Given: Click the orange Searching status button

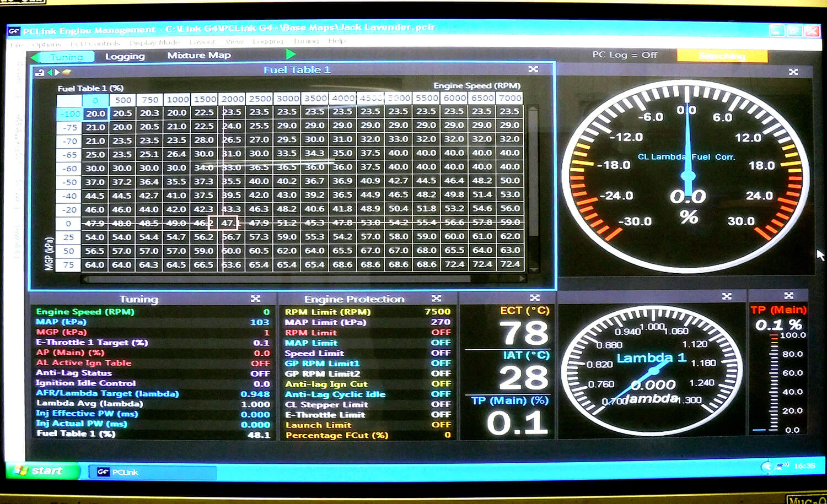Looking at the screenshot, I should 722,56.
